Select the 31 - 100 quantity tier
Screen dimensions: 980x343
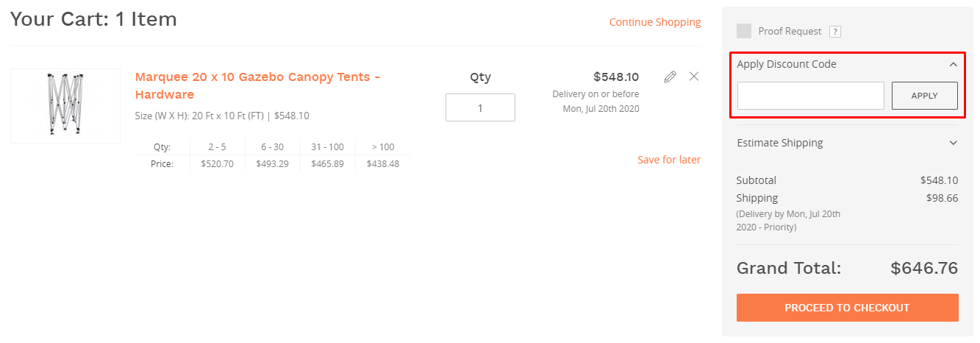[327, 146]
